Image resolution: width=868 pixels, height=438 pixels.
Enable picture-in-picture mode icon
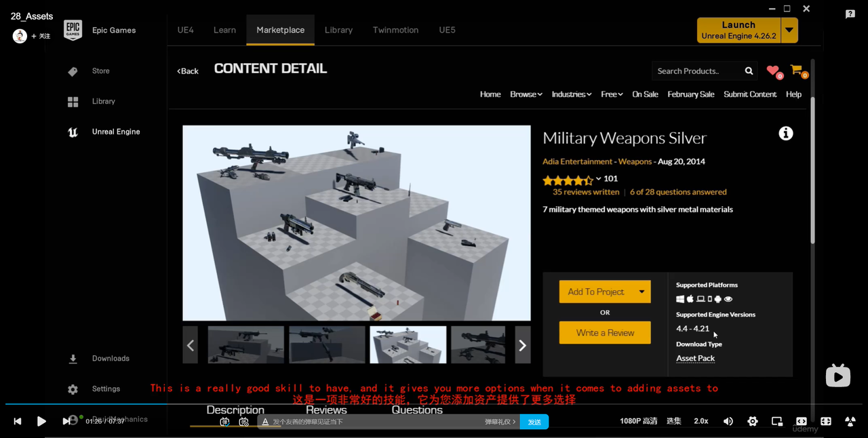tap(777, 421)
